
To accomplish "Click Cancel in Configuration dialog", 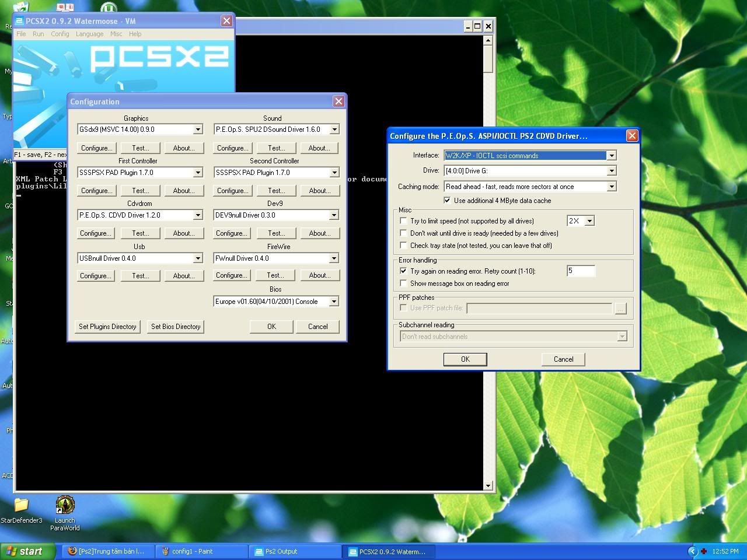I will pyautogui.click(x=318, y=327).
